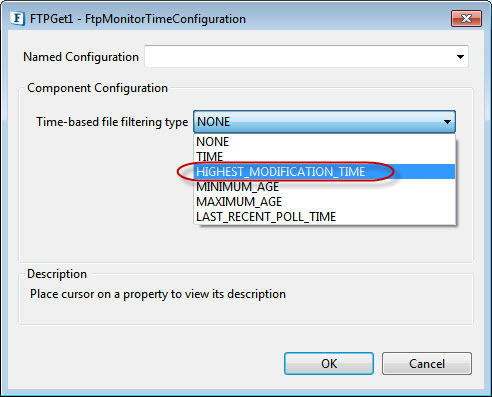Click the filtering type combo box arrow
492x397 pixels.
point(447,122)
